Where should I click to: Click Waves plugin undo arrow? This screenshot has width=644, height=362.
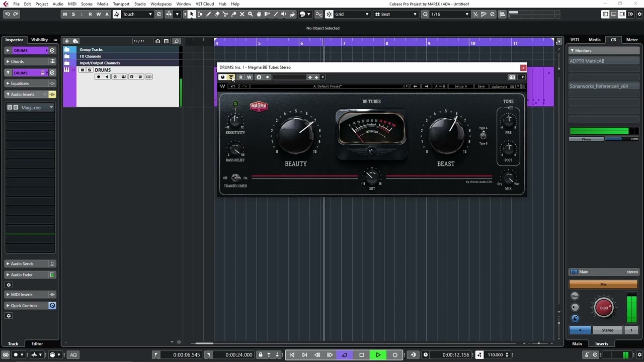point(233,86)
